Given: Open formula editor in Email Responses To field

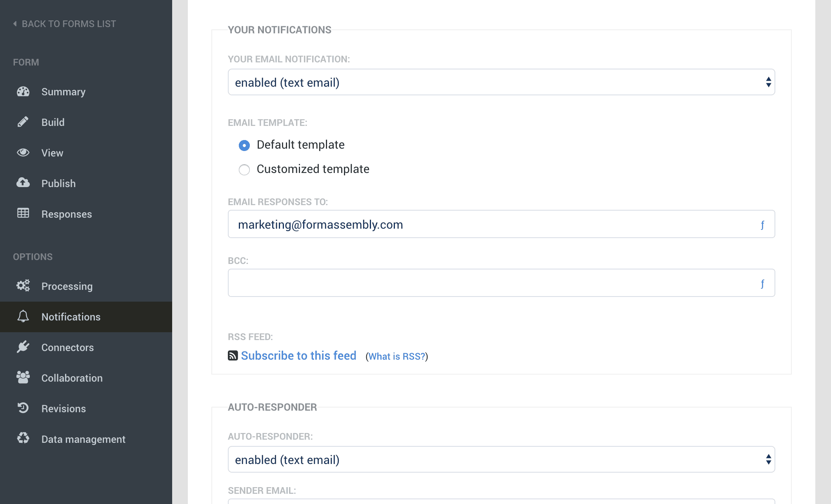Looking at the screenshot, I should [x=762, y=225].
